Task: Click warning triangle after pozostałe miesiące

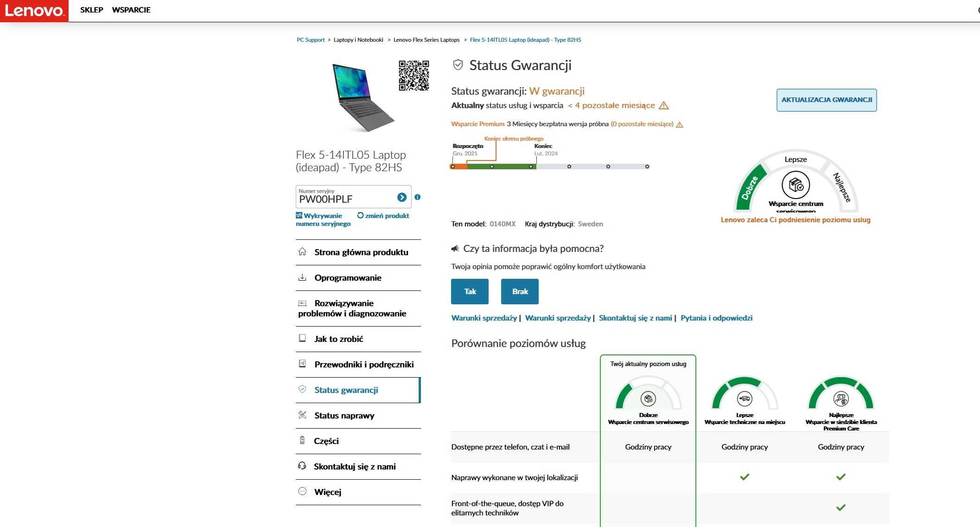Action: point(664,105)
